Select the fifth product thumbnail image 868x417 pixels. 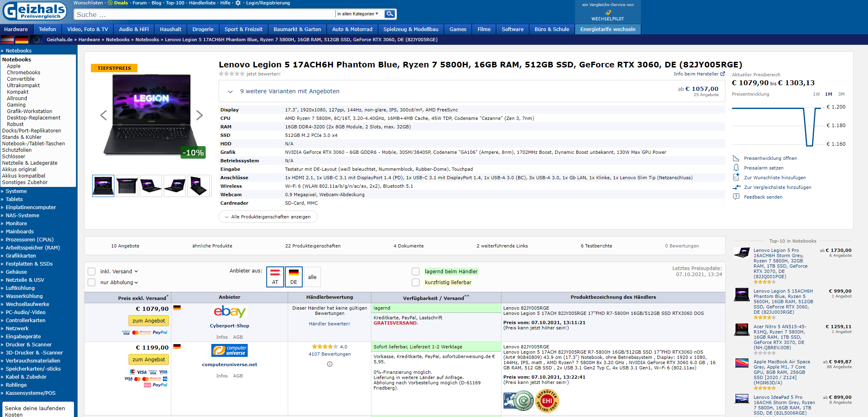(x=198, y=186)
